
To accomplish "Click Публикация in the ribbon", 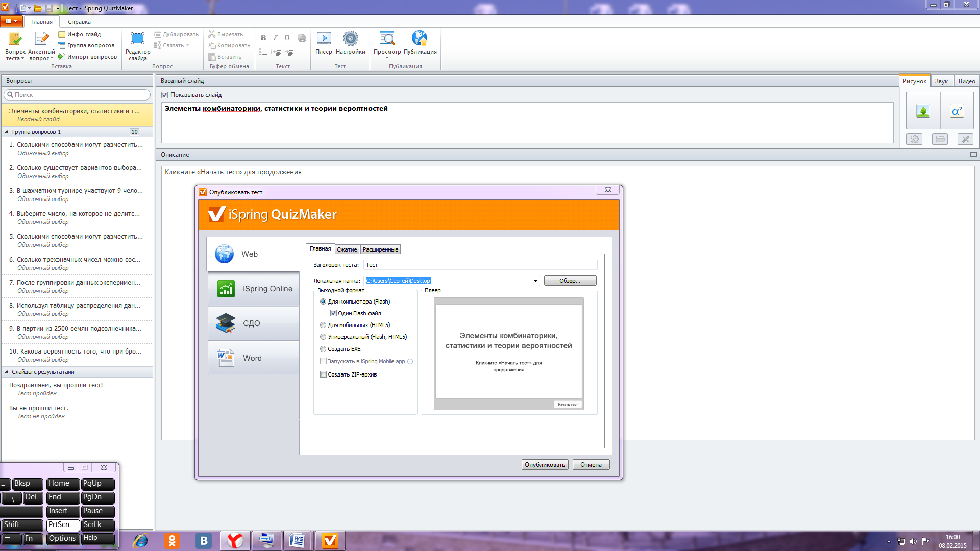I will point(420,43).
